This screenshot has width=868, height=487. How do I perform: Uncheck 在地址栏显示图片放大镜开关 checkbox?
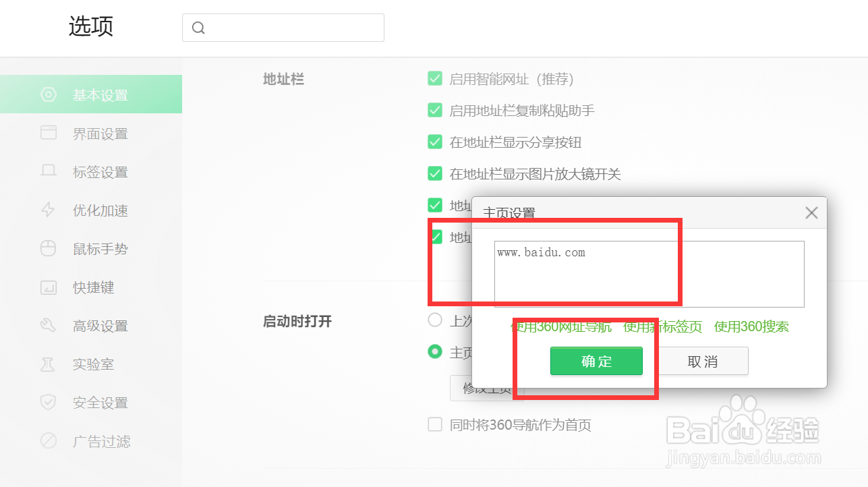[x=435, y=174]
